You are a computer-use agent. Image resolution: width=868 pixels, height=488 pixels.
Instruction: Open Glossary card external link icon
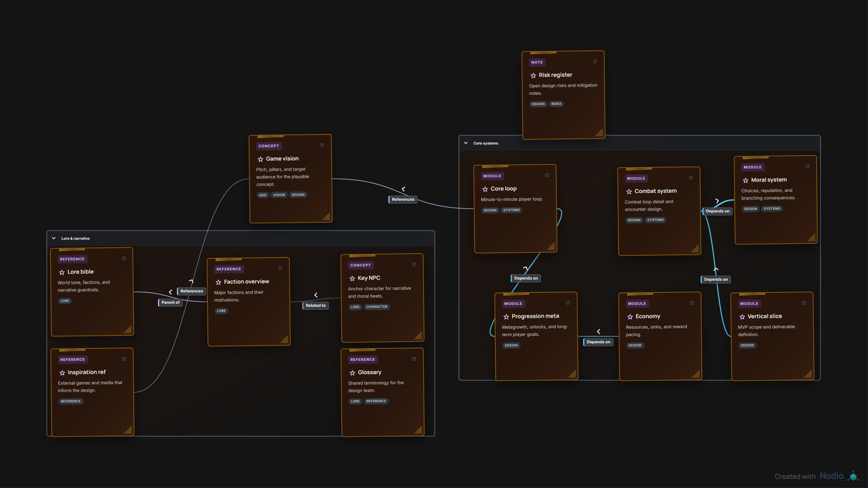coord(414,359)
